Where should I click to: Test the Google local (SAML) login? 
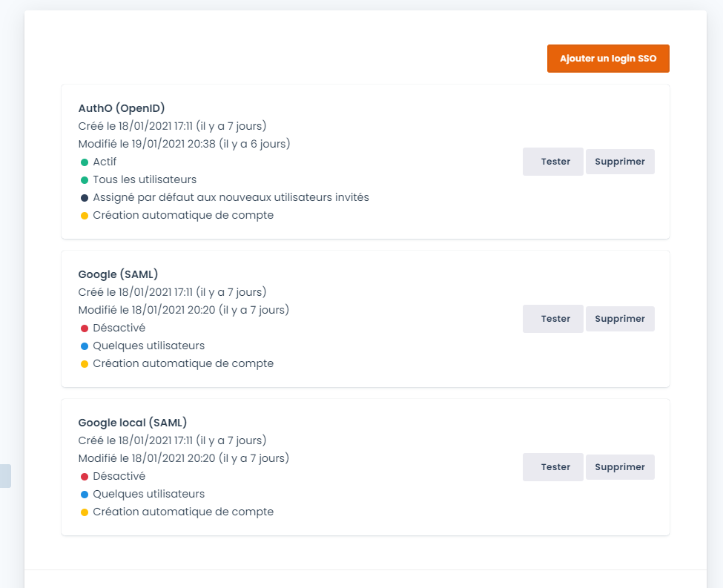[x=553, y=467]
